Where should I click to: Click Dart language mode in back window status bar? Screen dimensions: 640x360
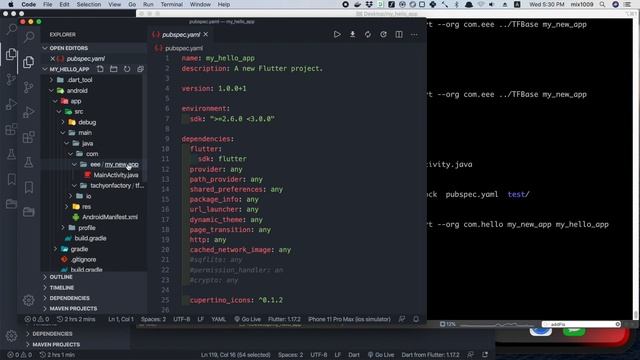354,355
